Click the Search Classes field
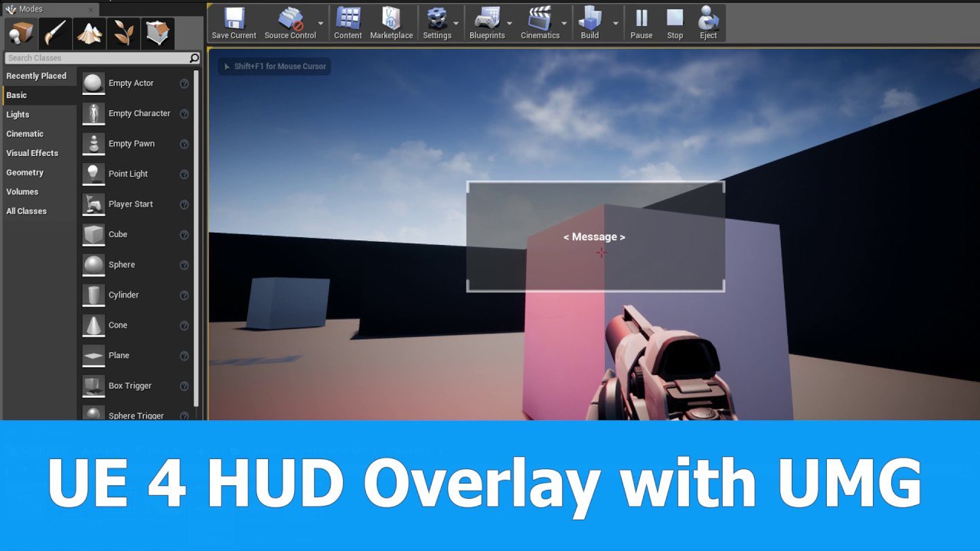This screenshot has height=551, width=980. [96, 58]
